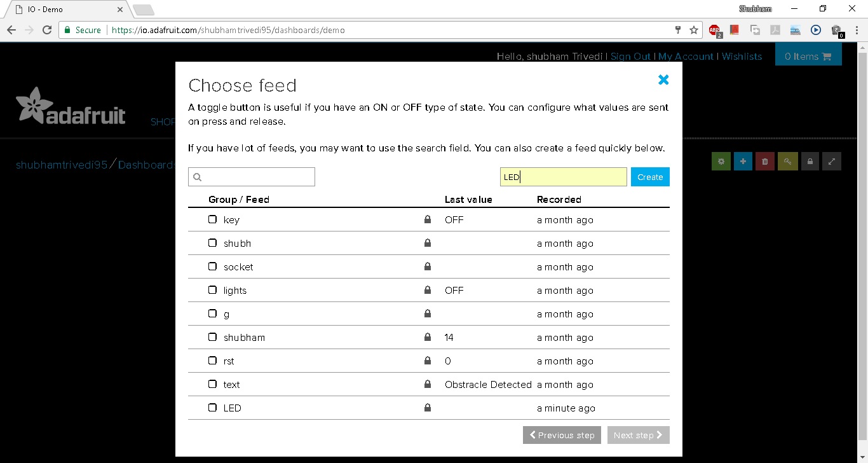The height and width of the screenshot is (463, 868).
Task: Click the lock icon in socket row
Action: [x=428, y=266]
